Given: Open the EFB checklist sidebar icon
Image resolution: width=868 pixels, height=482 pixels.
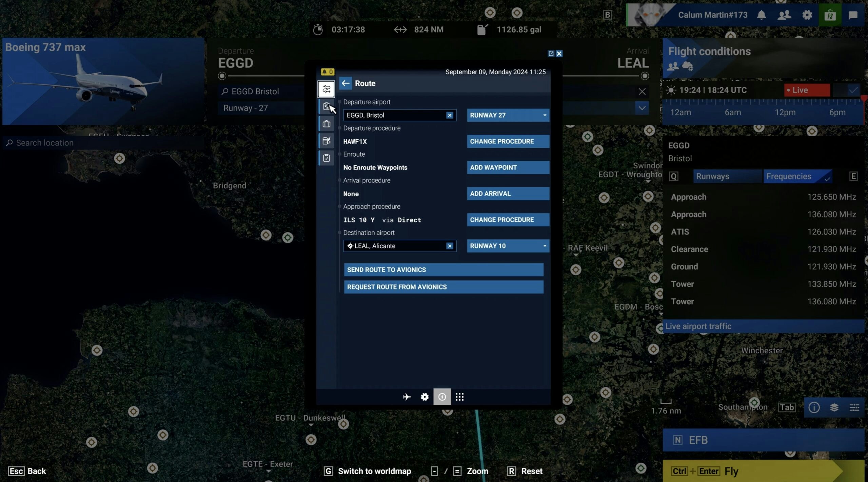Looking at the screenshot, I should click(x=326, y=158).
